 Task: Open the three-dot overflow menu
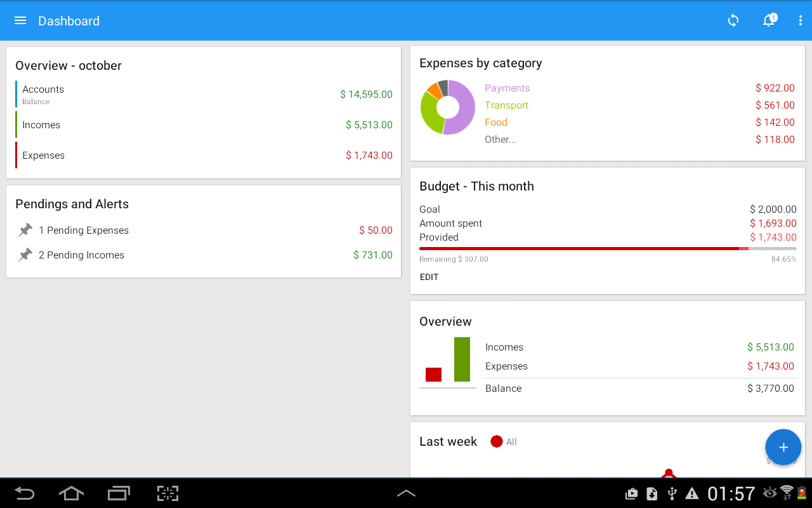(x=800, y=20)
